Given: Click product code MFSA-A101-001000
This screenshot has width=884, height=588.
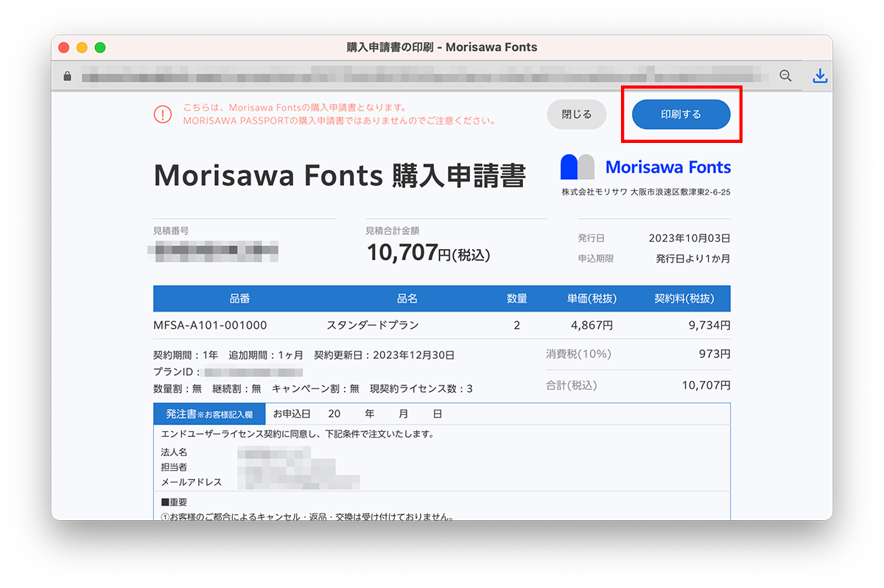Looking at the screenshot, I should coord(210,325).
